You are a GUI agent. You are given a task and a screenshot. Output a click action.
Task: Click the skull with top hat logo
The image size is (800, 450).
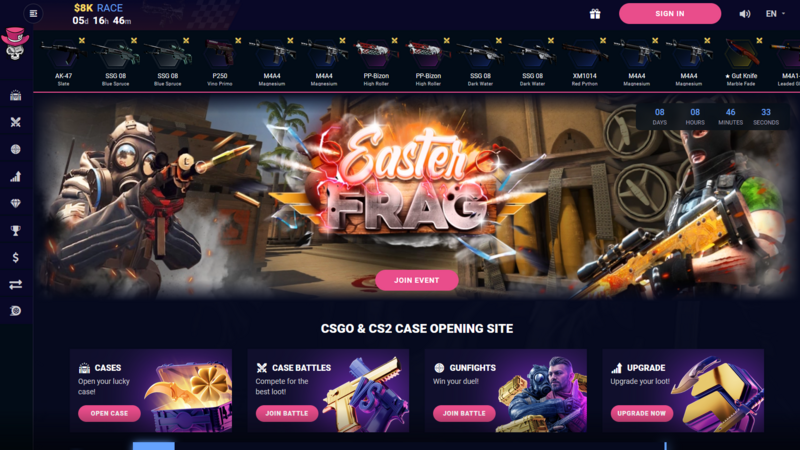(x=15, y=44)
